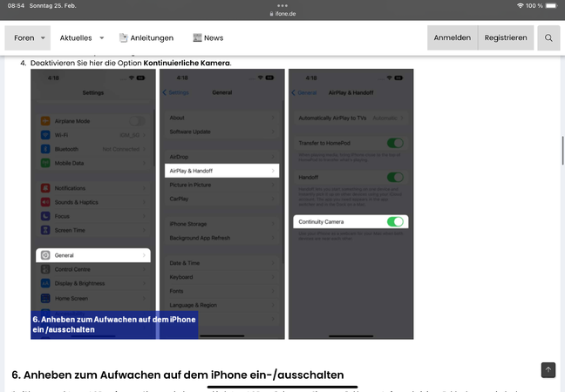Screen dimensions: 565x392
Task: Toggle the Continuity Camera switch
Action: [395, 222]
